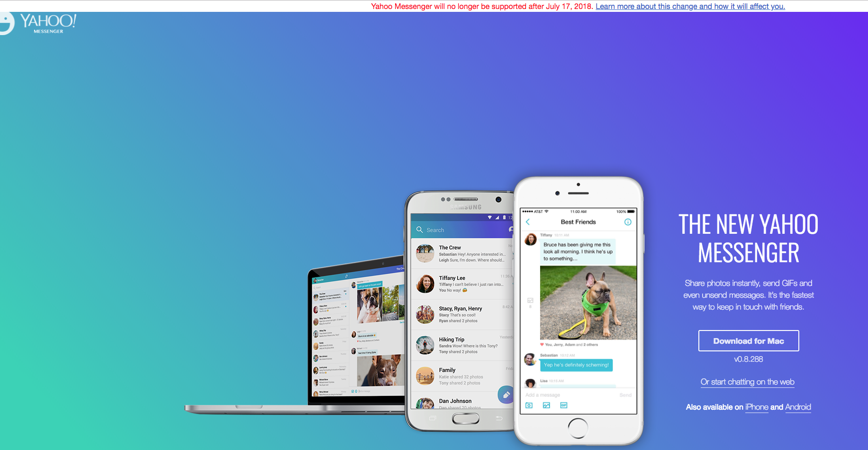Viewport: 868px width, 450px height.
Task: Click the French bulldog photo in chat
Action: click(588, 303)
